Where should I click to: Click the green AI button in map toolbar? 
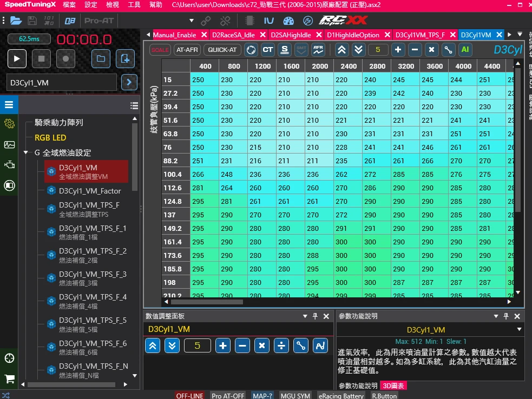click(x=465, y=50)
